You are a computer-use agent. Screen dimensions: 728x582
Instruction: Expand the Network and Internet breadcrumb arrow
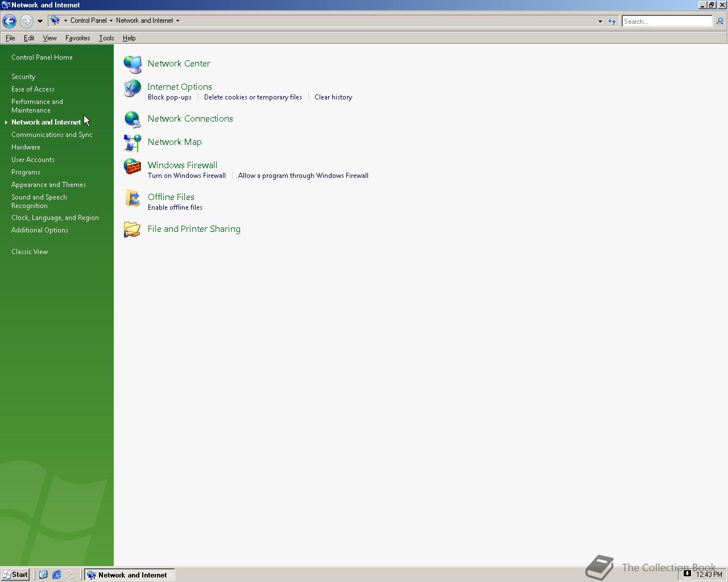coord(177,20)
